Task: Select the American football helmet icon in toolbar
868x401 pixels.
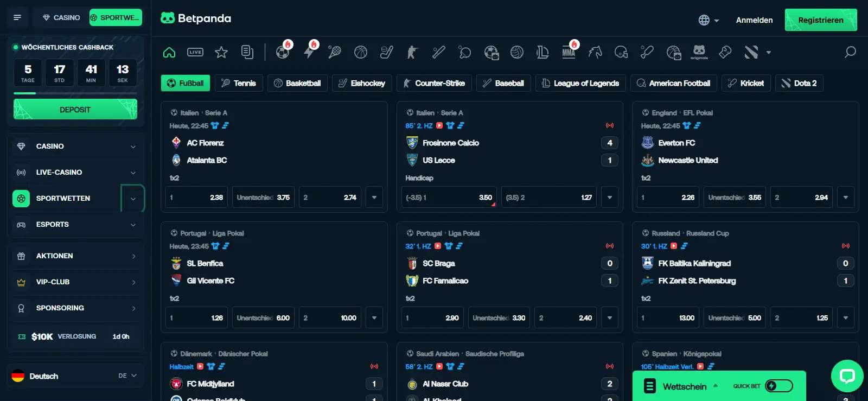Action: [621, 52]
